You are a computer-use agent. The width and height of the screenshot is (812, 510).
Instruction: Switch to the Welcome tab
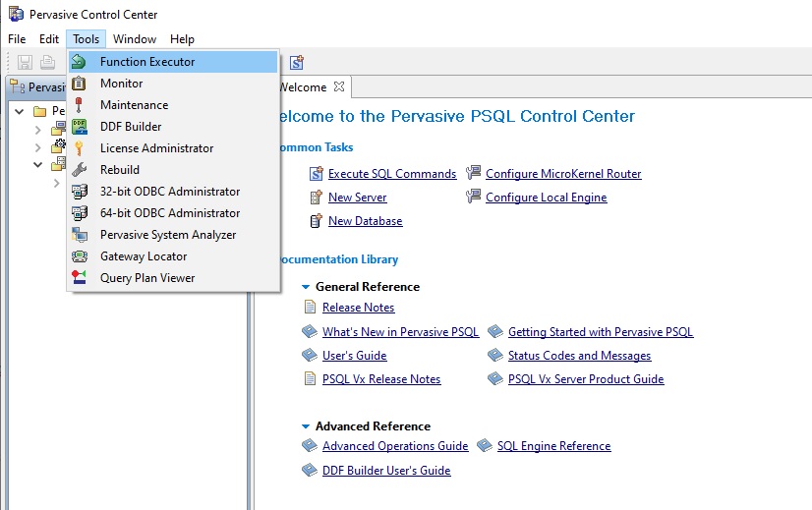(305, 87)
